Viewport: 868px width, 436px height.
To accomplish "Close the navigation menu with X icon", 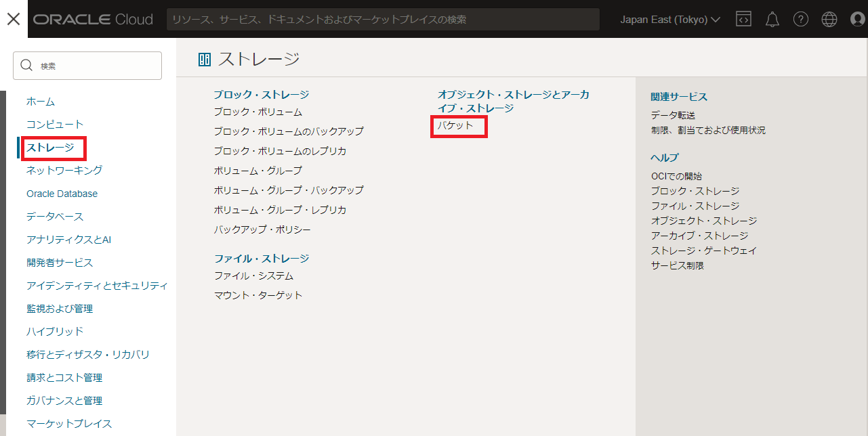I will [x=14, y=19].
